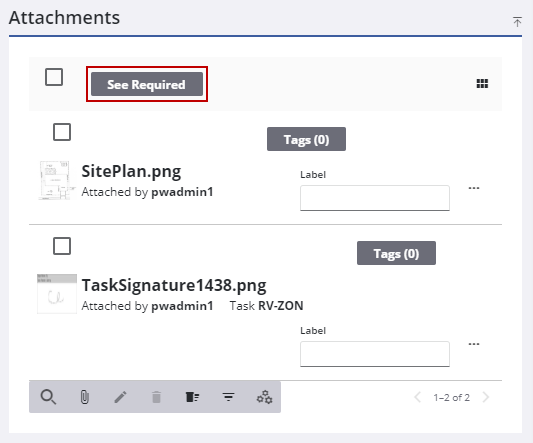Click the search magnifier icon in toolbar

click(48, 397)
